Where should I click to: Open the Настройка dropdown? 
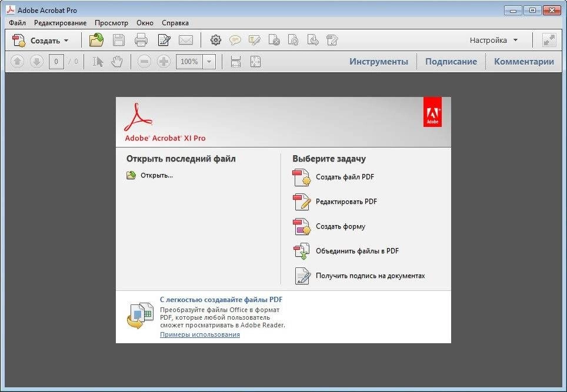pyautogui.click(x=493, y=41)
